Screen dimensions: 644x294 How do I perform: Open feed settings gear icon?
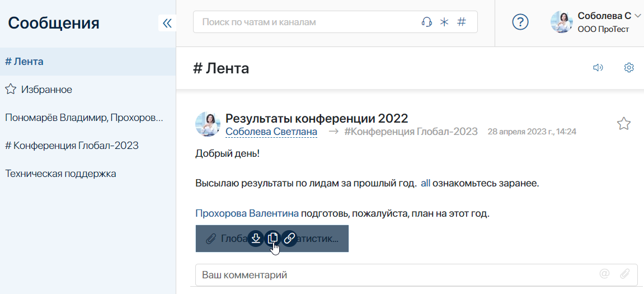pyautogui.click(x=629, y=67)
